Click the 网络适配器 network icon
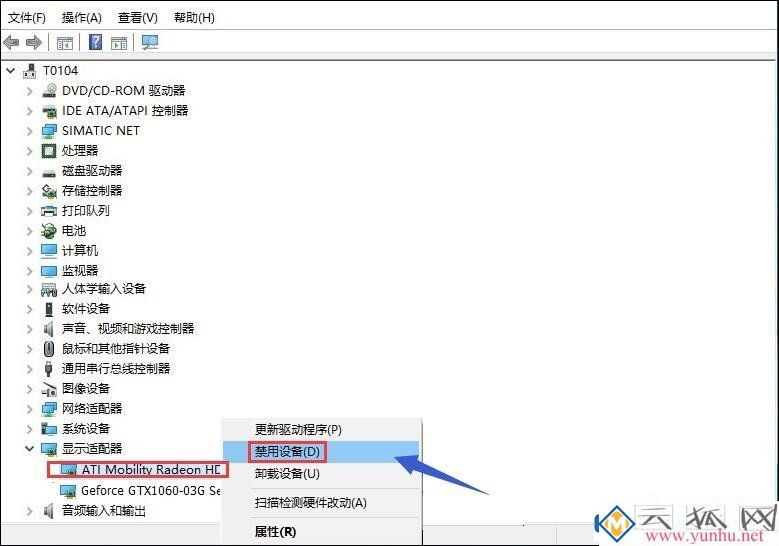The width and height of the screenshot is (779, 546). click(49, 409)
